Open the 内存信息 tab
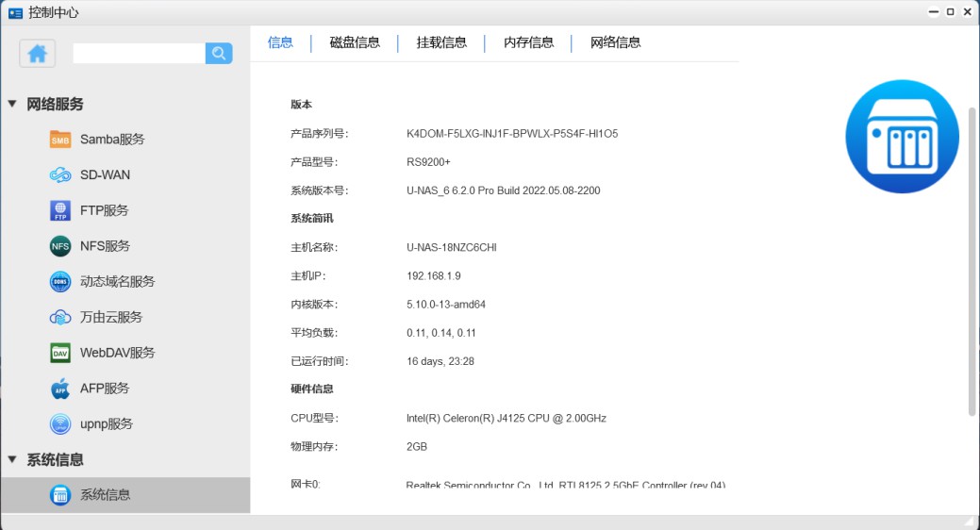The height and width of the screenshot is (530, 980). (528, 42)
